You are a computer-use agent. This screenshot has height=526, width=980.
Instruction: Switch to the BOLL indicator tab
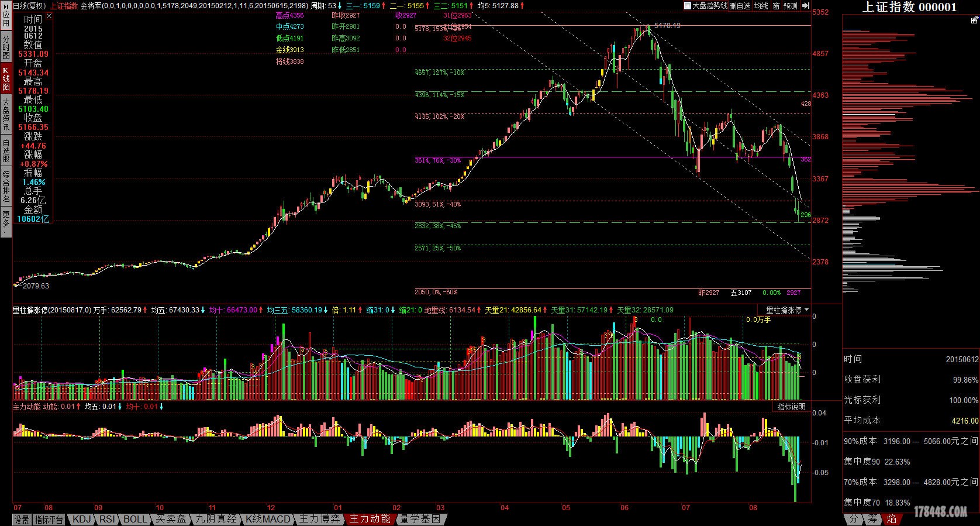[x=135, y=519]
